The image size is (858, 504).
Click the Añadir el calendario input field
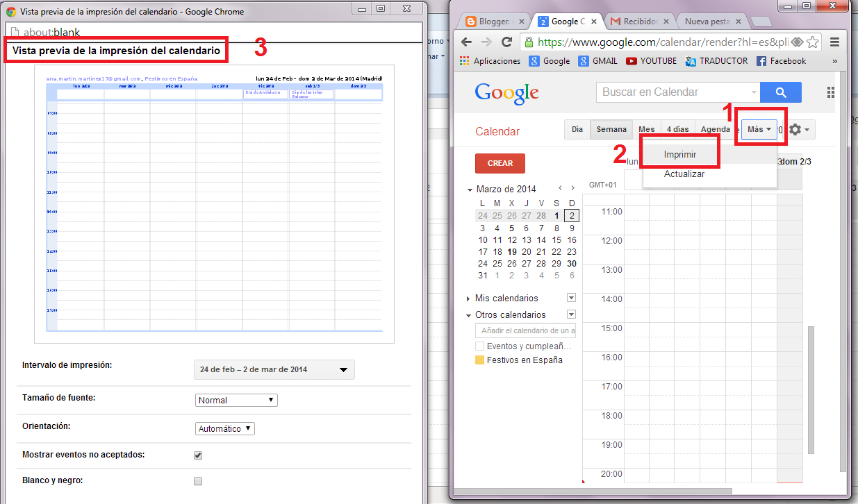(526, 331)
